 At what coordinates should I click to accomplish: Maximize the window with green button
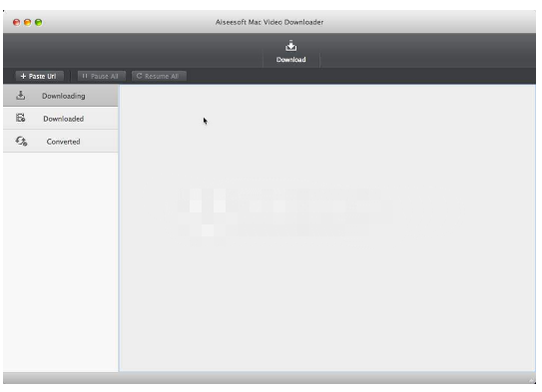(38, 23)
